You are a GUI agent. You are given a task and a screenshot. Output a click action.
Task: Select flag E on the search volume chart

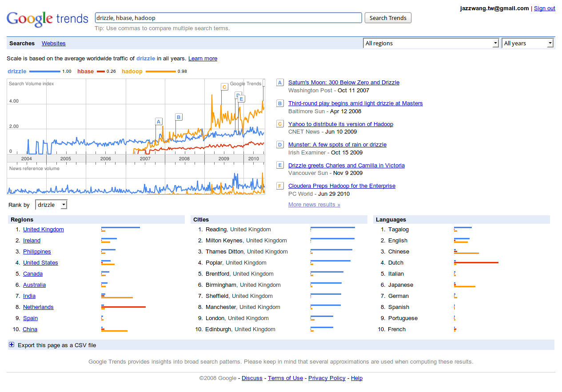click(241, 99)
